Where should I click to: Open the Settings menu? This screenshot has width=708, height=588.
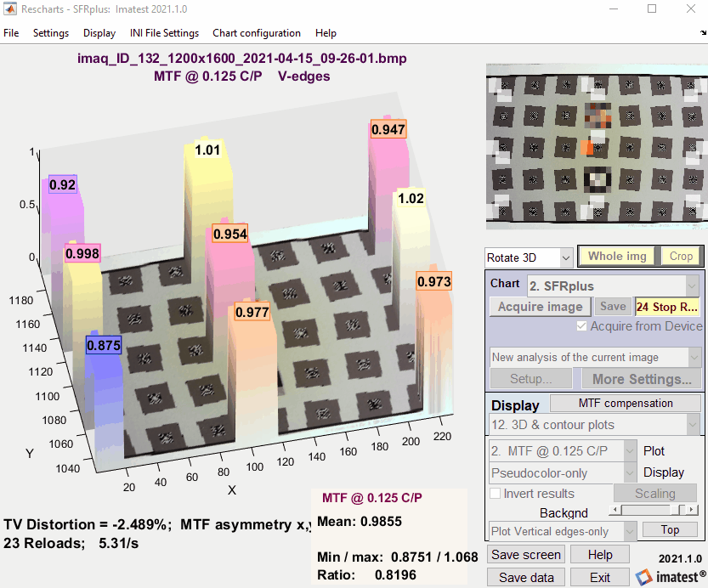(51, 33)
